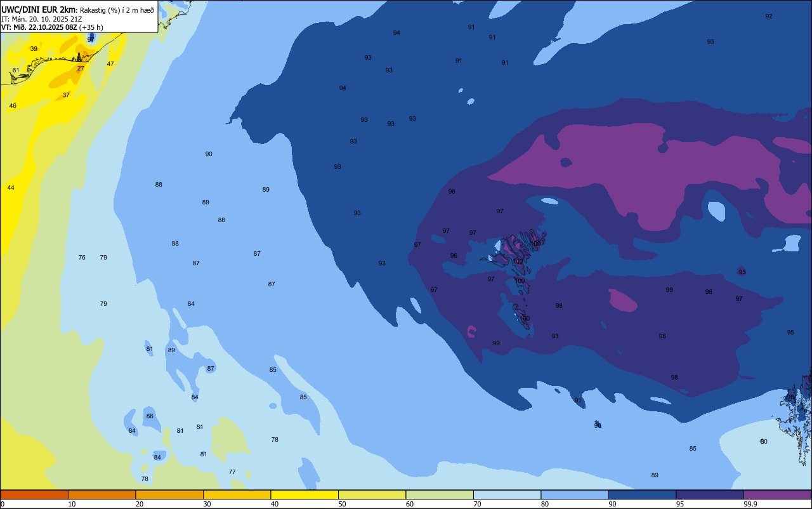Click the map value '86' in lower left
The width and height of the screenshot is (812, 509).
tap(150, 416)
